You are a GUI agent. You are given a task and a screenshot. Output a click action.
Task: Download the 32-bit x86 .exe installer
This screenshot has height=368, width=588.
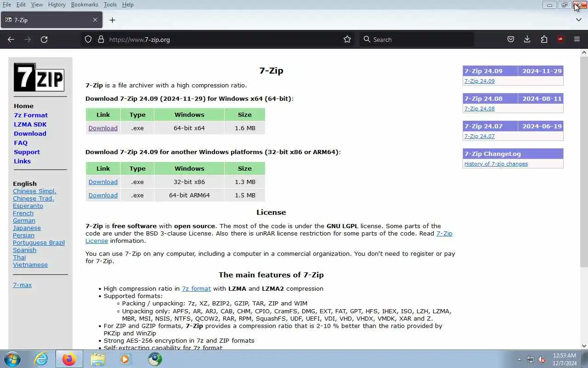pyautogui.click(x=103, y=182)
